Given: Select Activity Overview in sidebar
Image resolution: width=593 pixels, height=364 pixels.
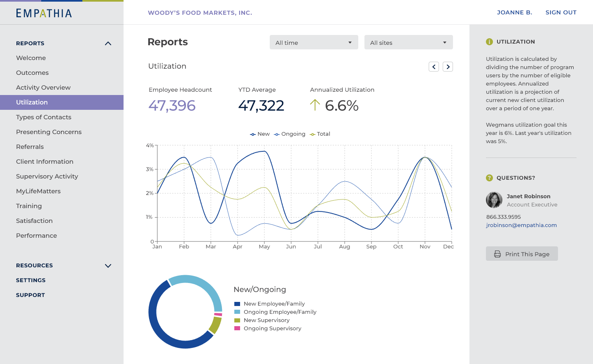Looking at the screenshot, I should coord(43,88).
